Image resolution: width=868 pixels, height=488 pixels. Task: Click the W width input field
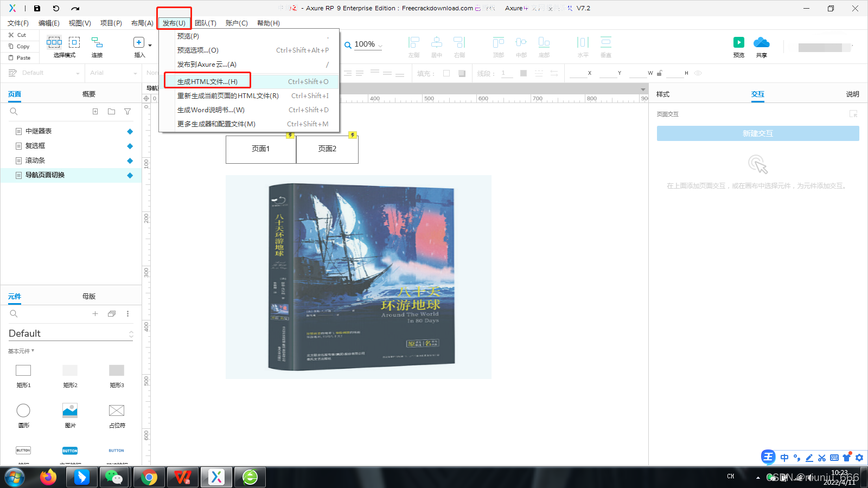coord(638,73)
